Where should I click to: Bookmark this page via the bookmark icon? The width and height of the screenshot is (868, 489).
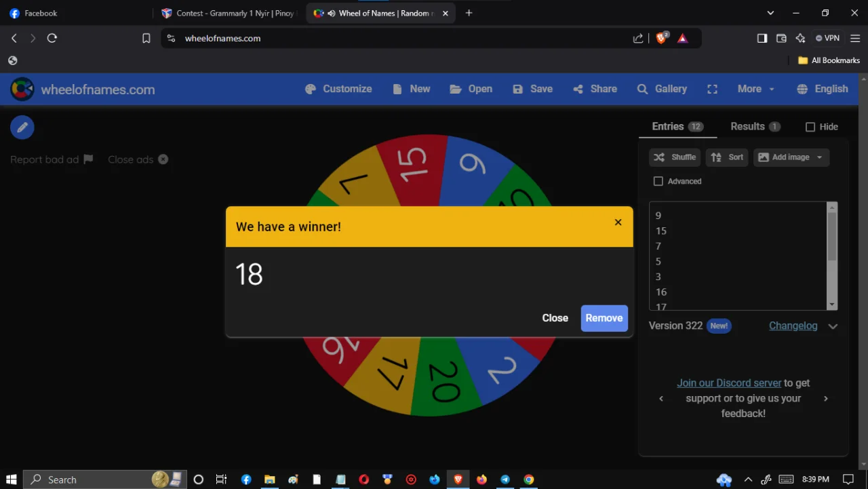point(146,39)
